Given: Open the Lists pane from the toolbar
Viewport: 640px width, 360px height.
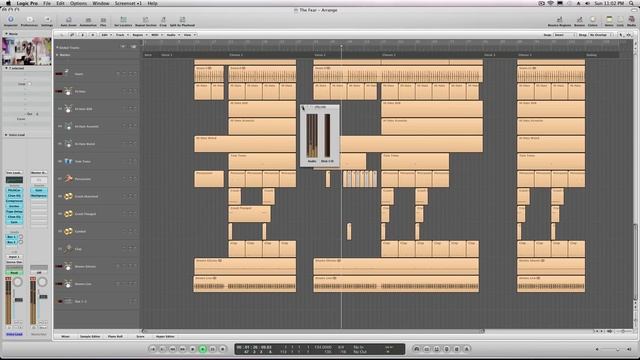Looking at the screenshot, I should tap(620, 20).
